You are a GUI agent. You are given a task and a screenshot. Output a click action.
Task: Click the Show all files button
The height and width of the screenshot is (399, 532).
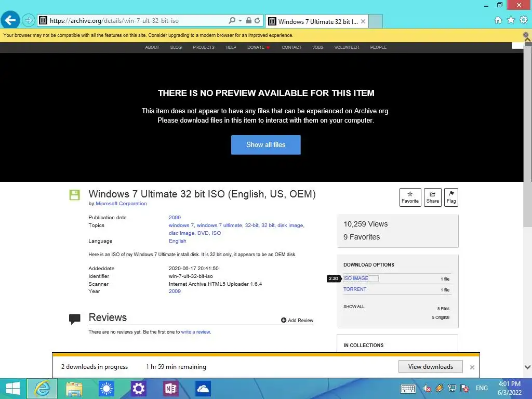click(x=265, y=145)
